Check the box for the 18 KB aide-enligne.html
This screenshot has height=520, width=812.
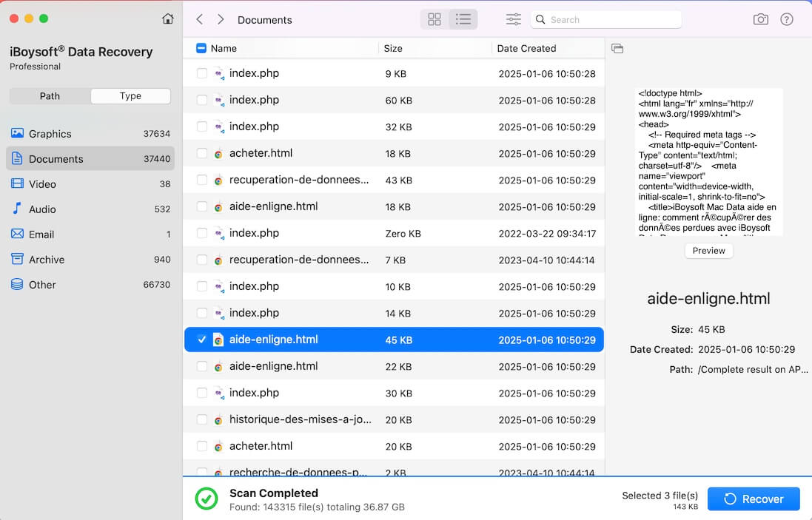pos(202,206)
